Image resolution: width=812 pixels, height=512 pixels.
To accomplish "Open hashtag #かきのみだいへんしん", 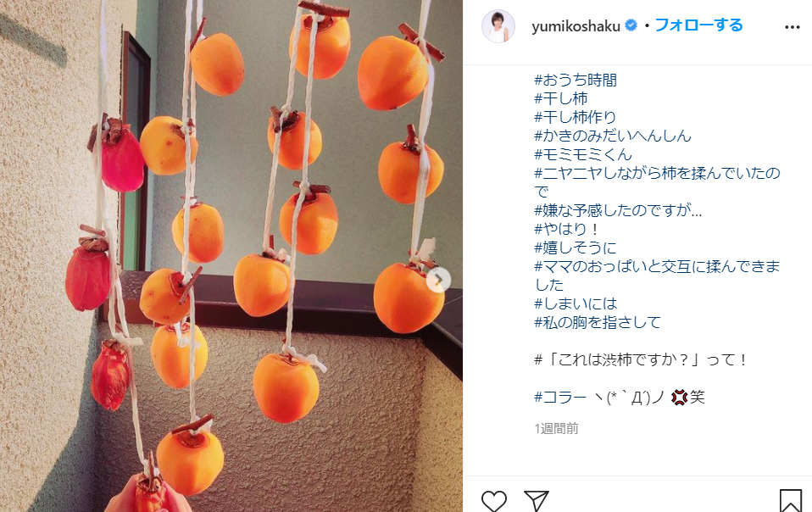I will pos(613,136).
